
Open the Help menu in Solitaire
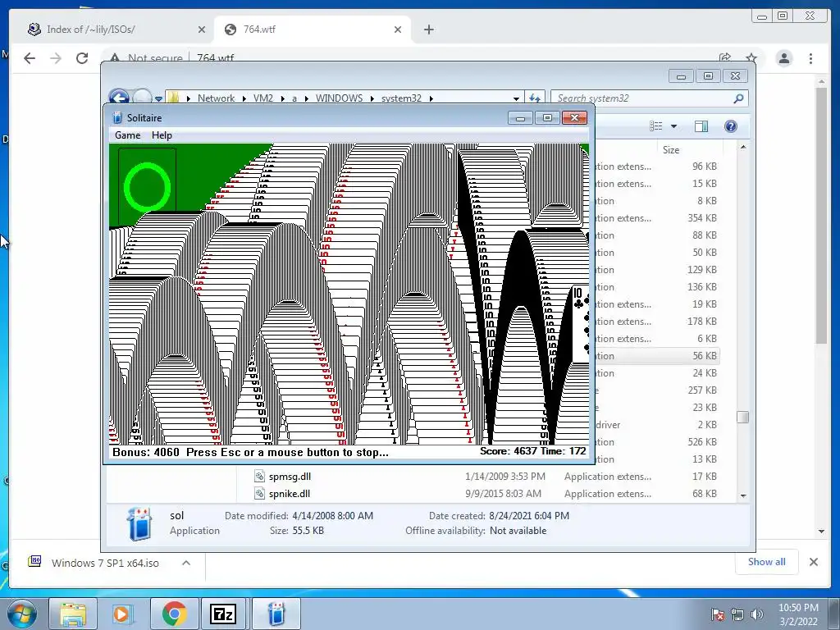pos(162,135)
